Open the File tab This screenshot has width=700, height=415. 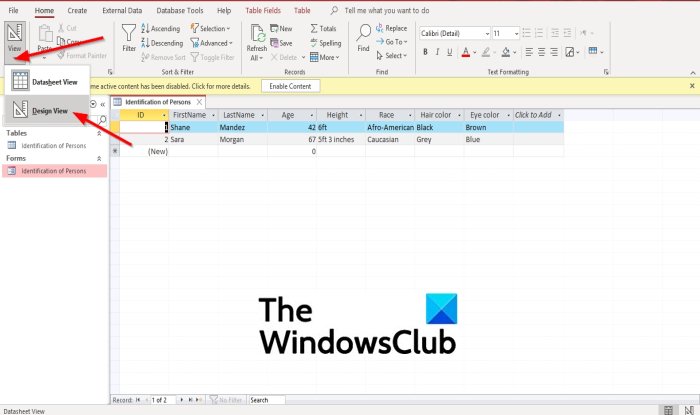pos(13,10)
